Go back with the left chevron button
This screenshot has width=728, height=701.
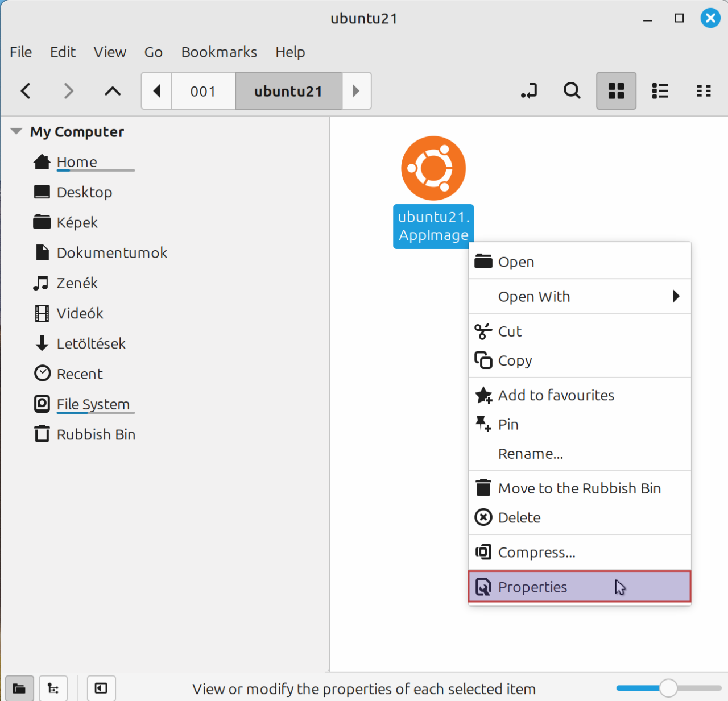point(26,91)
